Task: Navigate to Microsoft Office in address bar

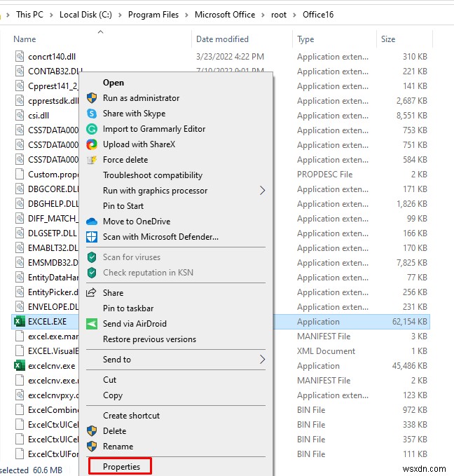Action: click(x=225, y=15)
